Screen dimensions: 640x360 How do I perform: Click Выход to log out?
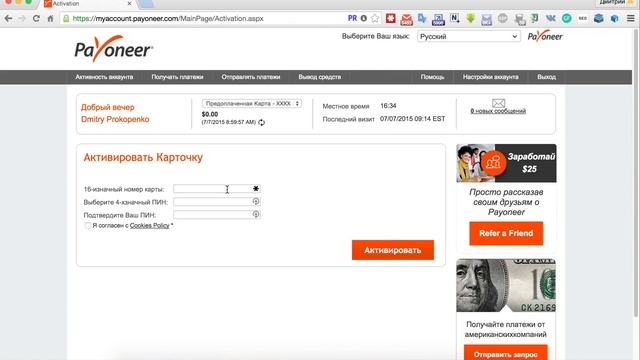click(x=547, y=77)
